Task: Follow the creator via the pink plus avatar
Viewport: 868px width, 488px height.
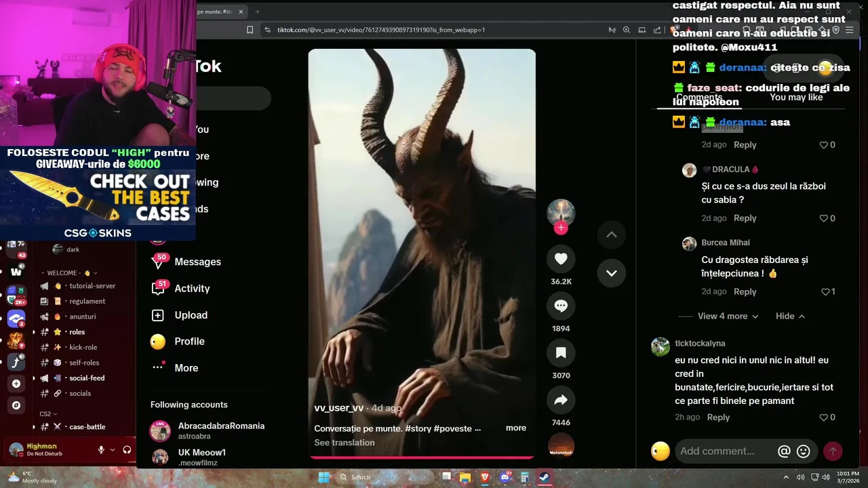Action: [x=561, y=228]
